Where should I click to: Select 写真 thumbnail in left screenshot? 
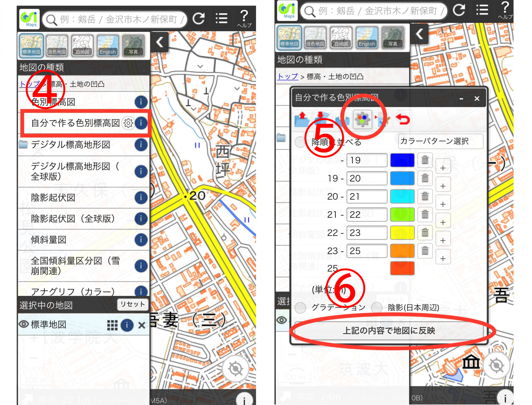[x=133, y=46]
